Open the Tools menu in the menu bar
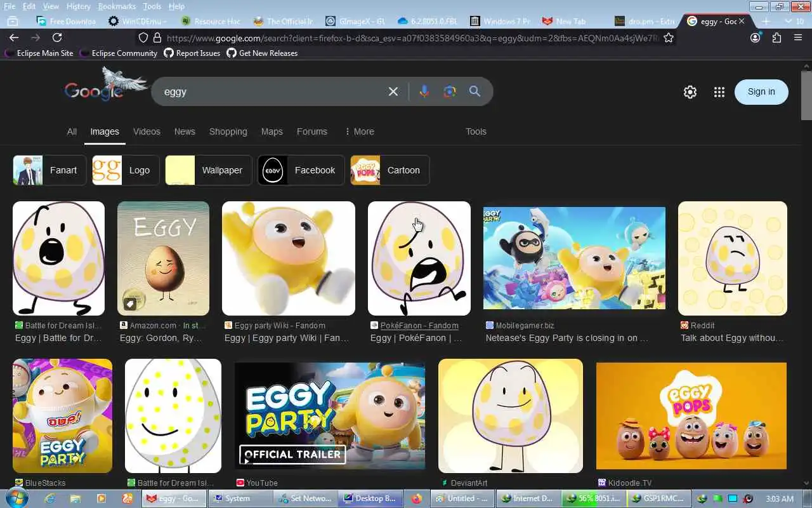This screenshot has width=812, height=508. point(152,6)
